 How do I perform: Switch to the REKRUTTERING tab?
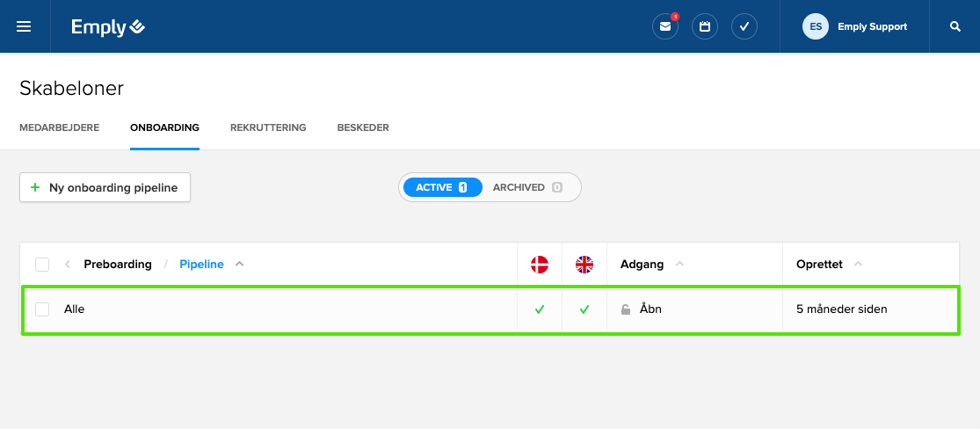coord(268,127)
